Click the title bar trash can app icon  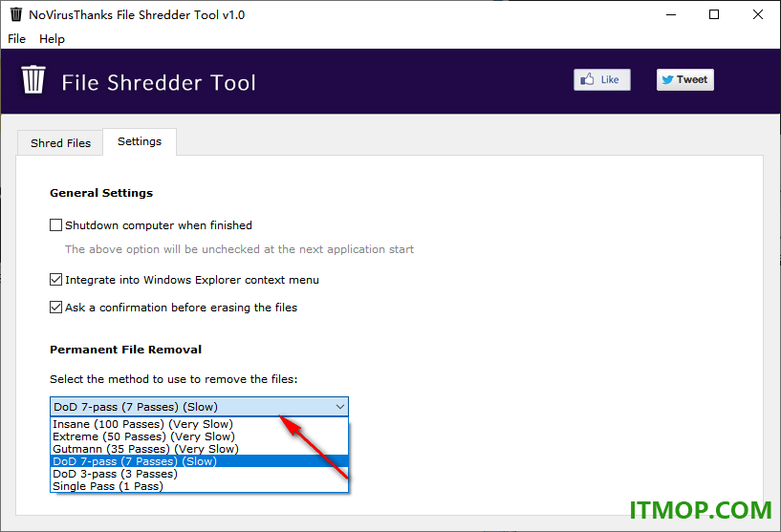[16, 14]
